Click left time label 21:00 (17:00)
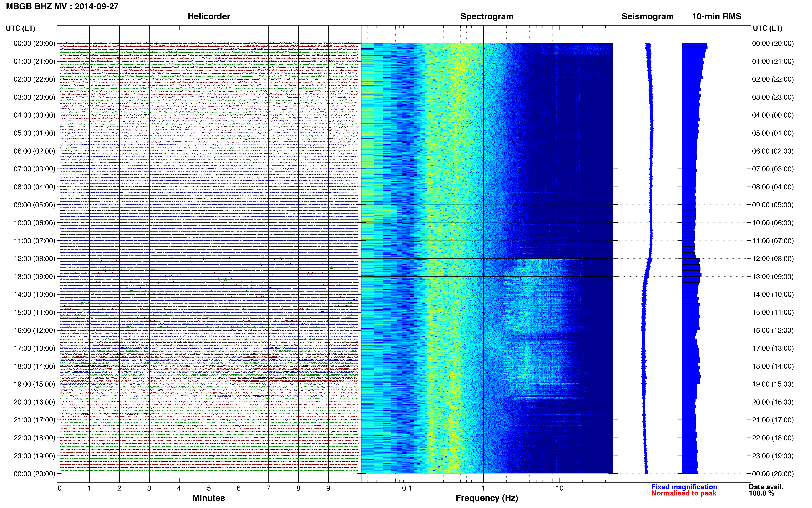812x508 pixels. point(34,420)
